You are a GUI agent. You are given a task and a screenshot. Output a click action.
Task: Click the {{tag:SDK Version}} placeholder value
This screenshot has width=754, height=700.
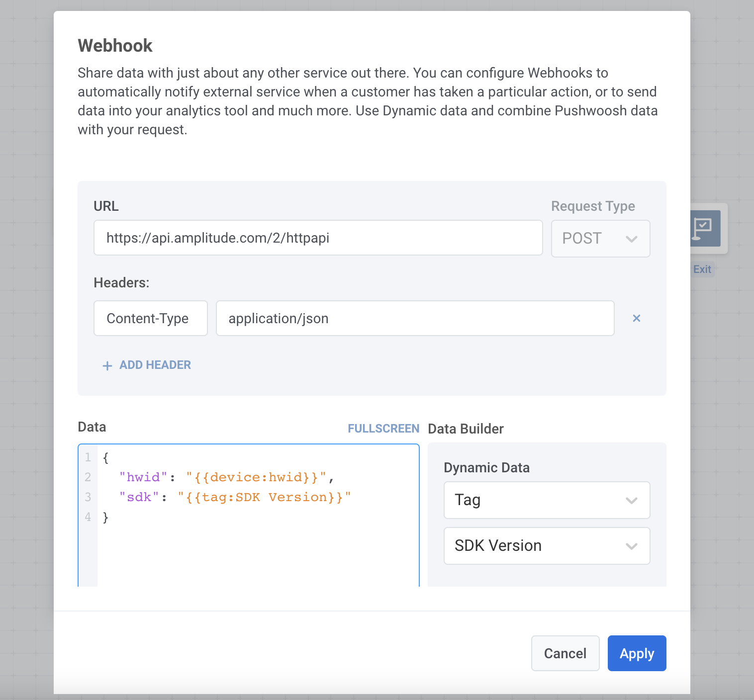point(264,497)
